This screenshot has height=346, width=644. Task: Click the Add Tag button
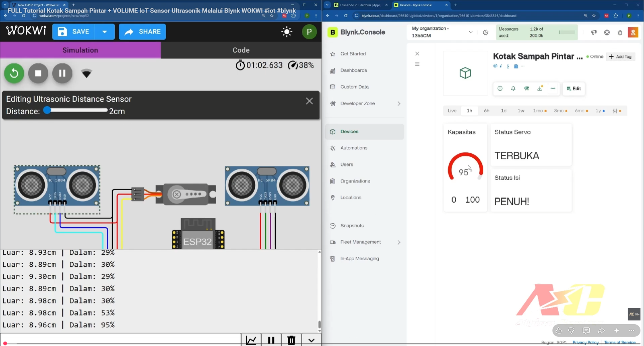pyautogui.click(x=620, y=57)
